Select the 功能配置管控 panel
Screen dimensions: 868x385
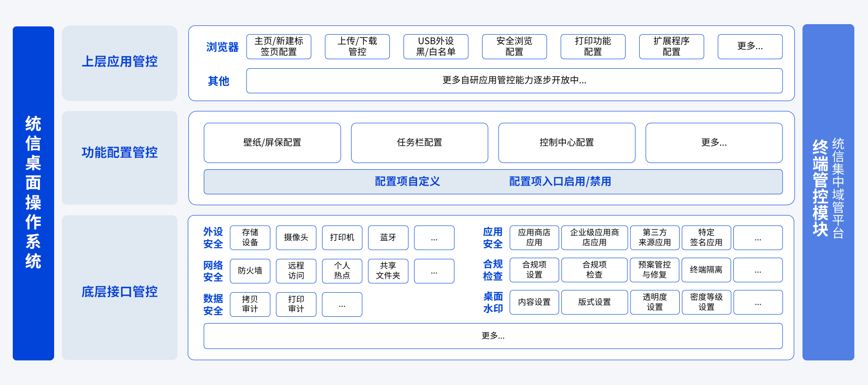coord(120,157)
